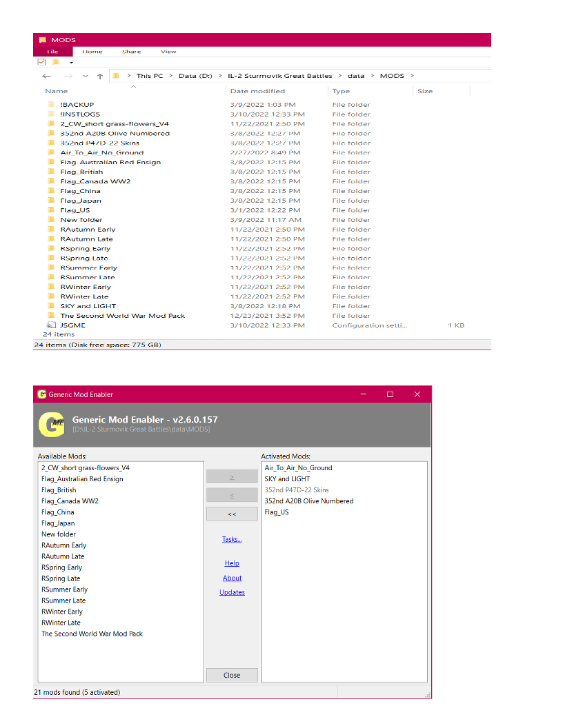Sort by the Size column header
The height and width of the screenshot is (728, 563).
[x=424, y=91]
